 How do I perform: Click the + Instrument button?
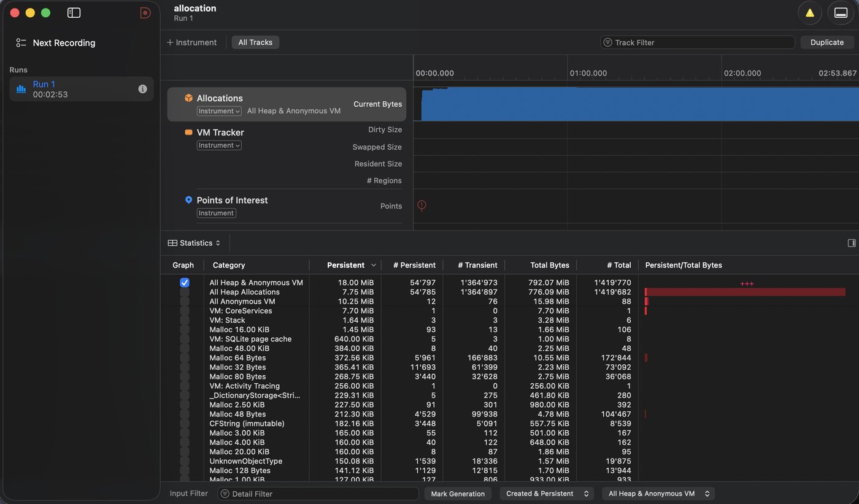(x=191, y=42)
